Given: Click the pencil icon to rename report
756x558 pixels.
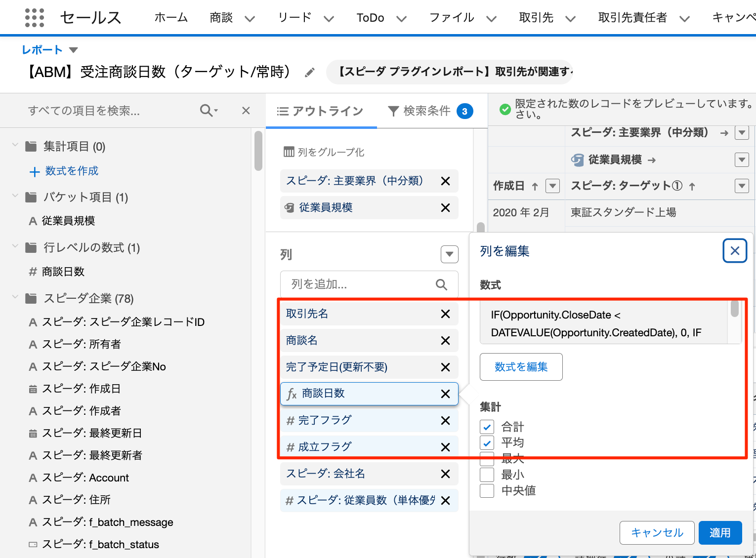Looking at the screenshot, I should tap(310, 73).
